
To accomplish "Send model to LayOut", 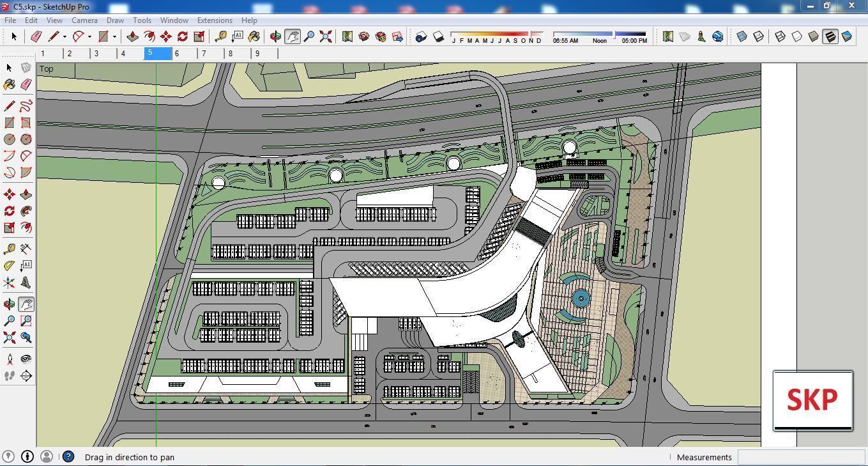I will click(x=397, y=36).
